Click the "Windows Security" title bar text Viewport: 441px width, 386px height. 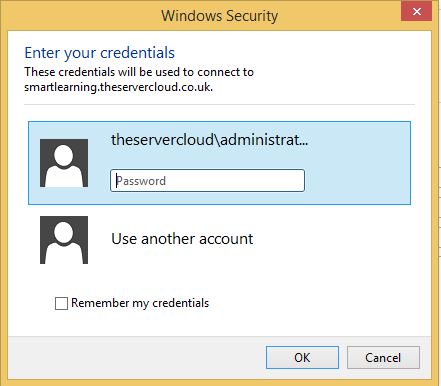(x=220, y=16)
